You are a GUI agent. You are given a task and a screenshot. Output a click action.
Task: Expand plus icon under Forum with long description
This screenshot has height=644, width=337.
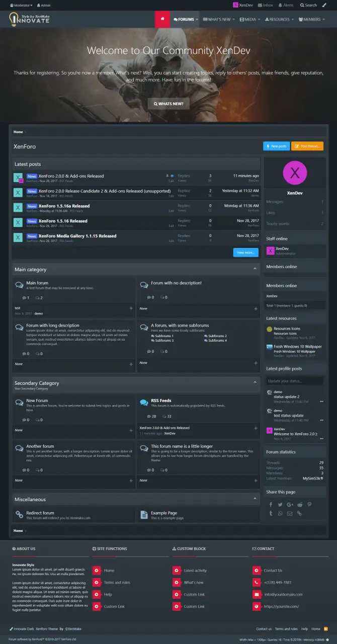[x=131, y=364]
